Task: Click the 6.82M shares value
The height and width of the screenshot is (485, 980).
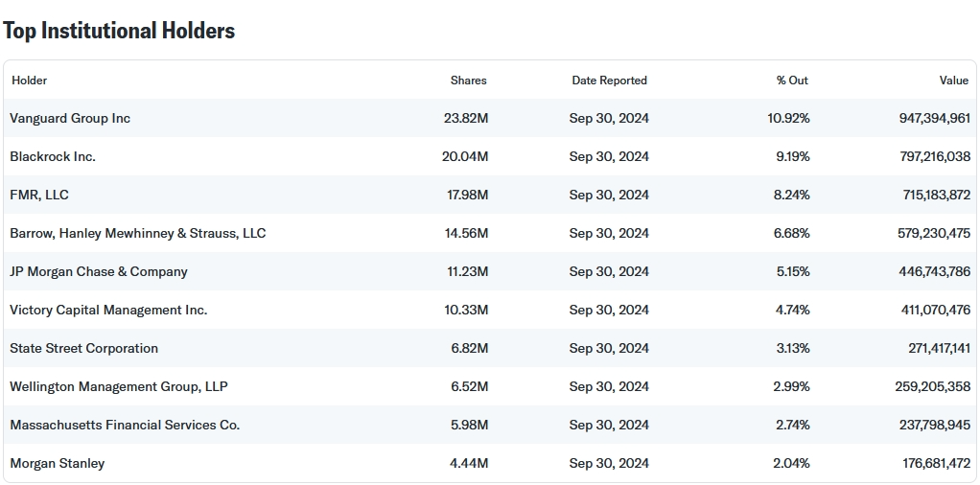Action: click(469, 348)
